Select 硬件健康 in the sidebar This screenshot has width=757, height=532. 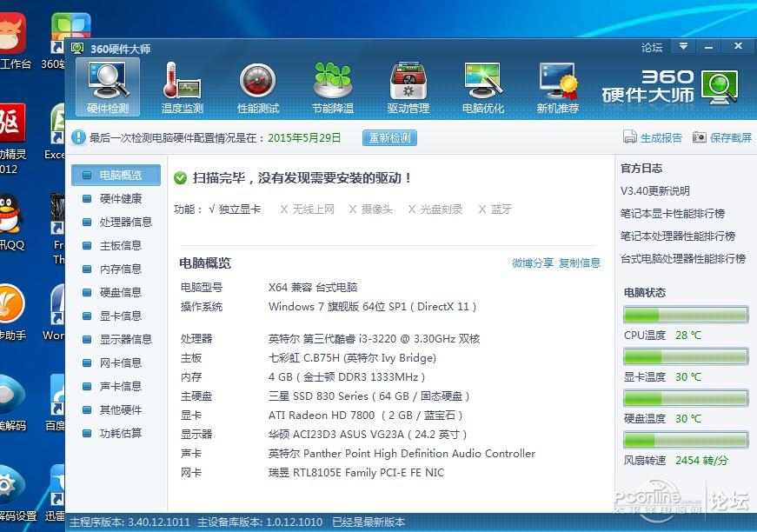[x=116, y=198]
